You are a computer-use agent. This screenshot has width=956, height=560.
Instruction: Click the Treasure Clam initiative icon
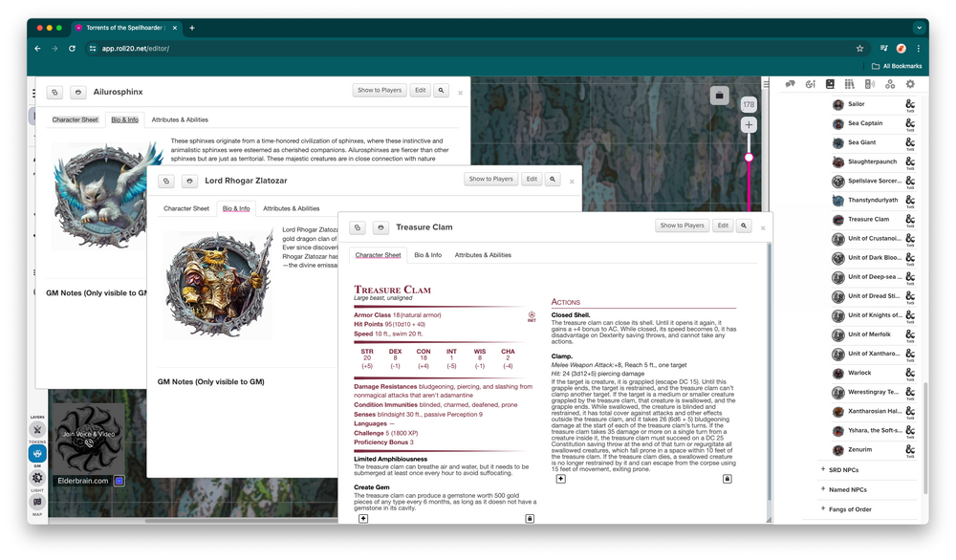[532, 316]
